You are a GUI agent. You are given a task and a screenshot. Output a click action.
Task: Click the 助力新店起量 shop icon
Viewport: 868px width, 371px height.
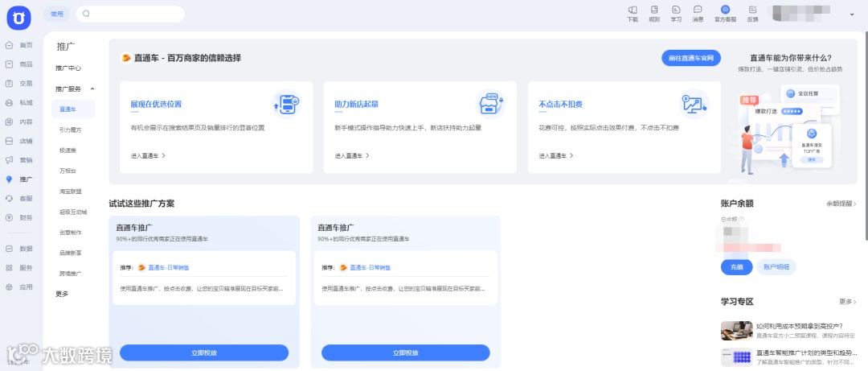point(490,103)
